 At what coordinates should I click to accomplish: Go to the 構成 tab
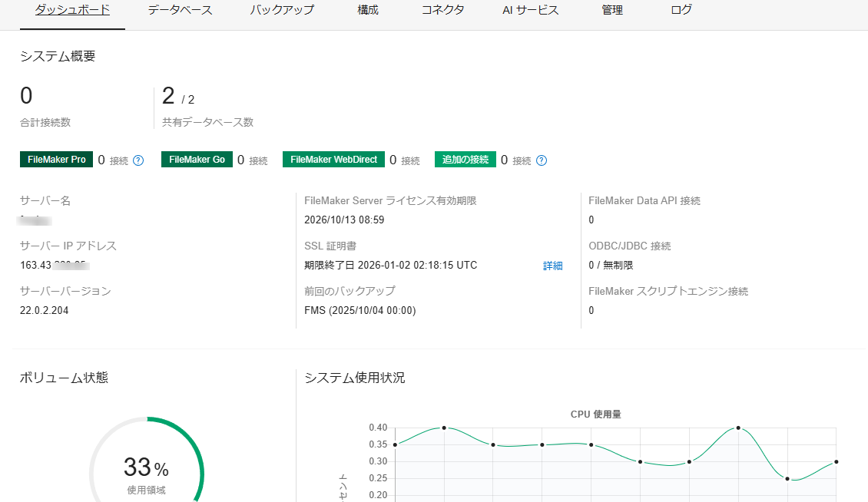pos(368,11)
